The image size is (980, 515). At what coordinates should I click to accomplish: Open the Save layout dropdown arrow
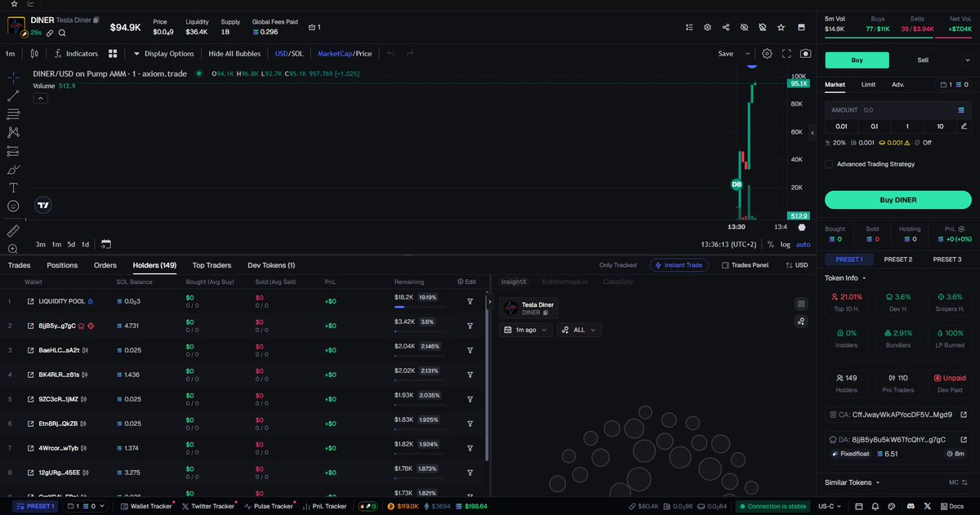[746, 54]
